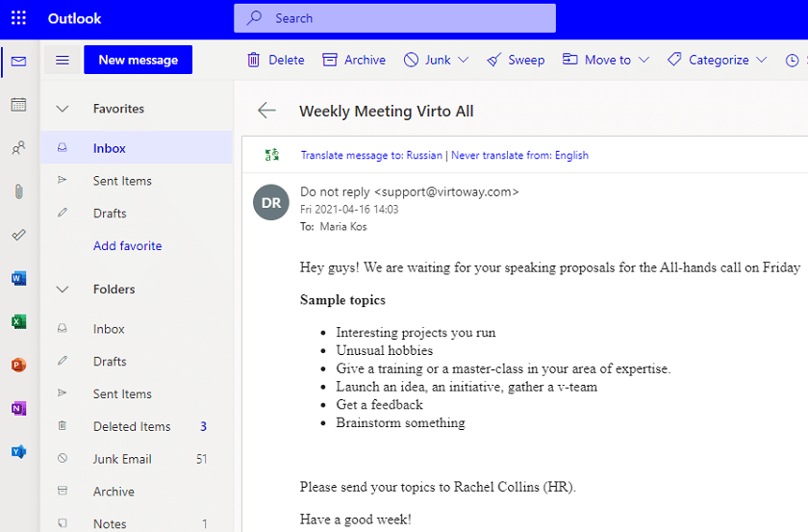The width and height of the screenshot is (808, 532).
Task: Click the Sample topics heading
Action: click(342, 300)
